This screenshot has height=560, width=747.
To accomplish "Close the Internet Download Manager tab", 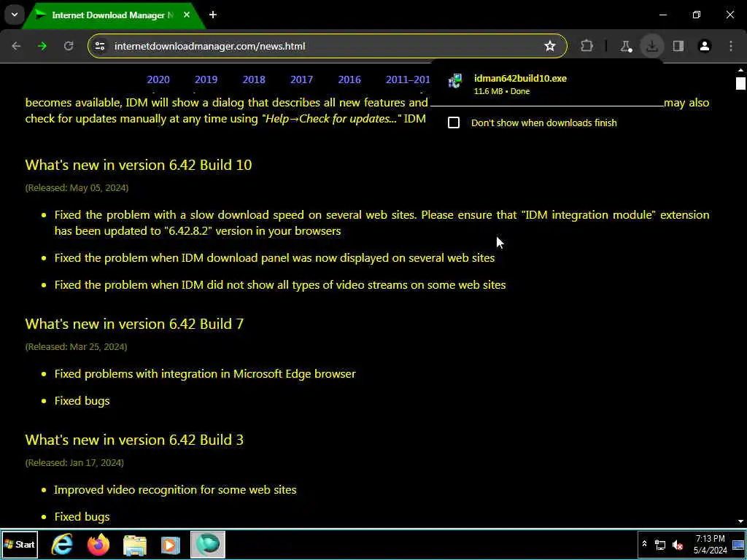I will point(186,15).
